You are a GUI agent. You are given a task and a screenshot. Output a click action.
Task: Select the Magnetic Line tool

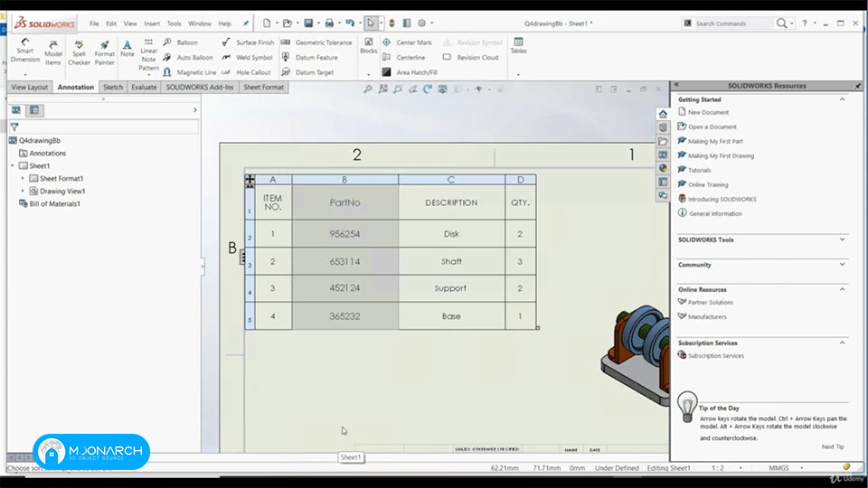click(189, 72)
